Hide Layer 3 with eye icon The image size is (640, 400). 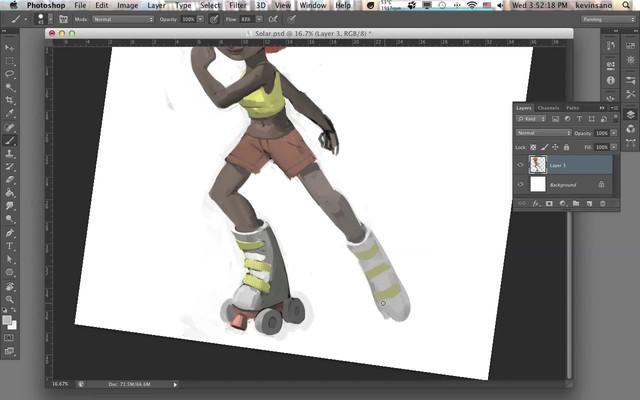click(x=520, y=165)
